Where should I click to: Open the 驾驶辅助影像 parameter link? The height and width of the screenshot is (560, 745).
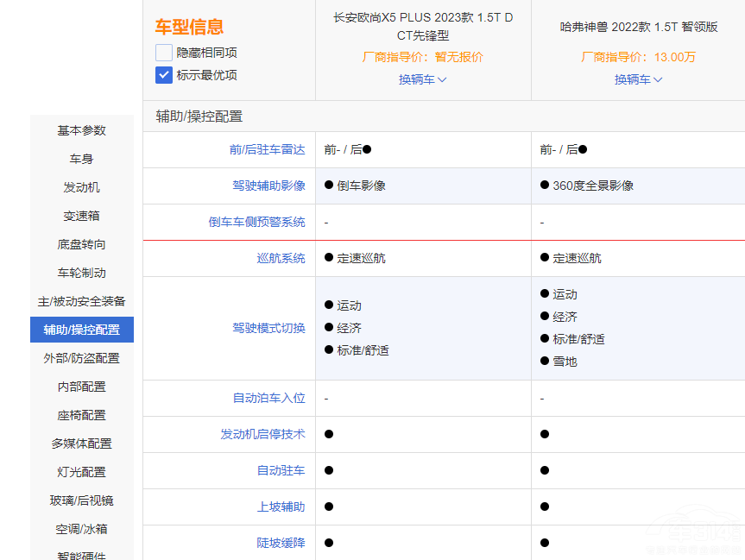tap(268, 186)
